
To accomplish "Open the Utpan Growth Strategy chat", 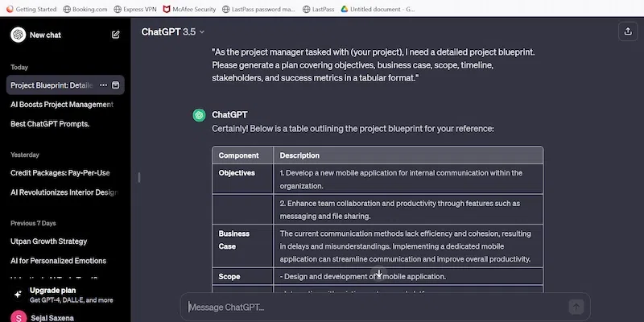I will coord(49,242).
